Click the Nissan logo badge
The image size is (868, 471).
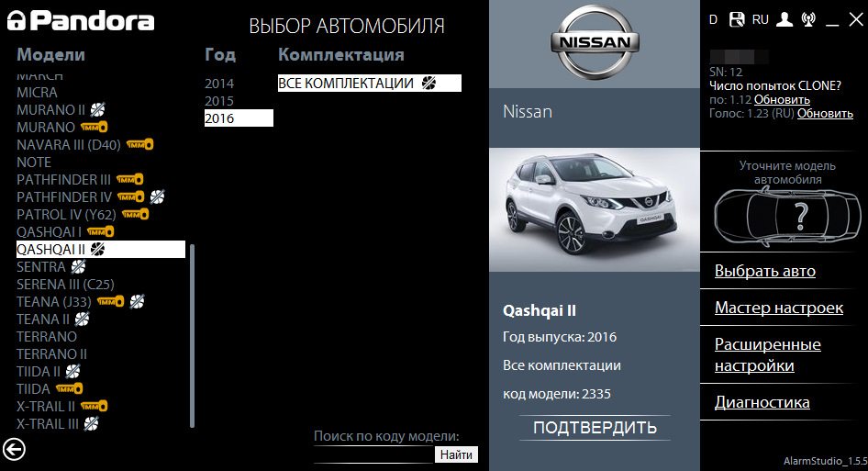tap(595, 42)
